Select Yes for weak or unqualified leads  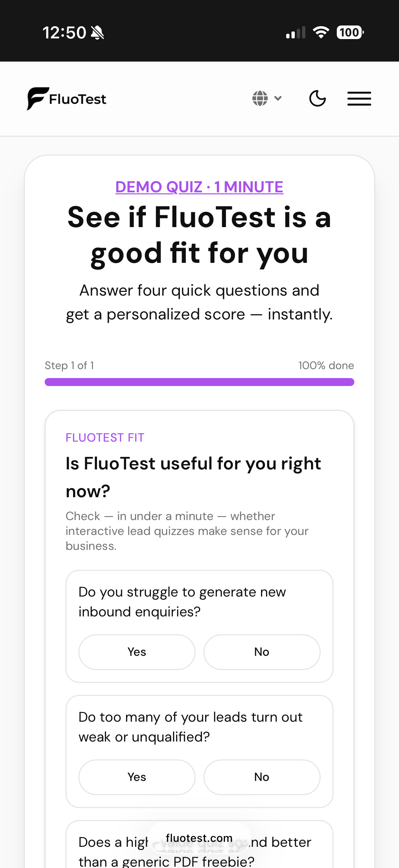pyautogui.click(x=136, y=777)
